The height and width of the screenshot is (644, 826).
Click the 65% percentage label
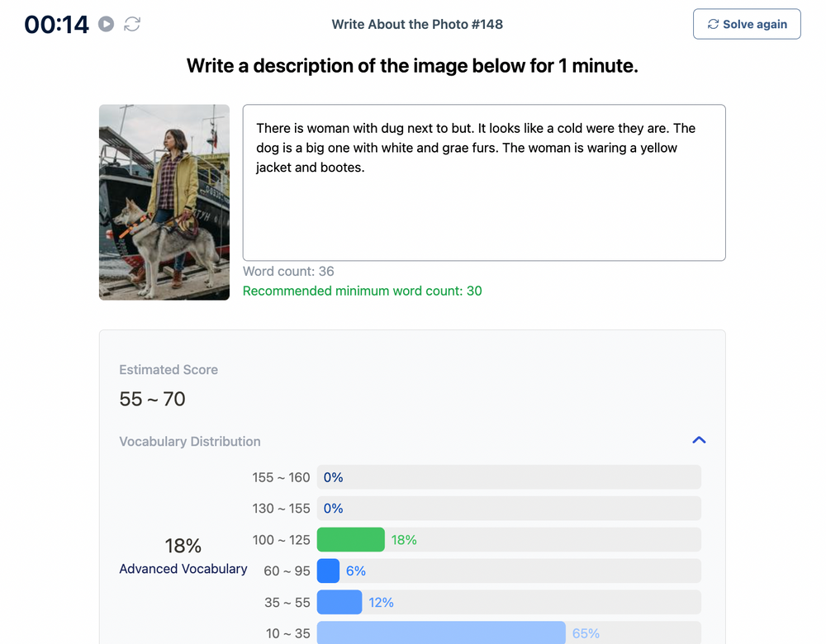tap(585, 632)
